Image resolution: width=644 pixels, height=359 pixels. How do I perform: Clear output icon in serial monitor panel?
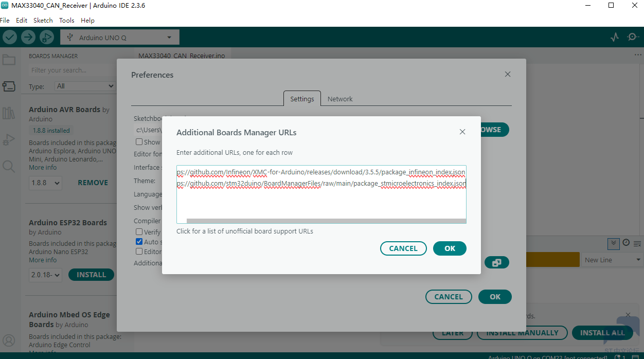(637, 243)
